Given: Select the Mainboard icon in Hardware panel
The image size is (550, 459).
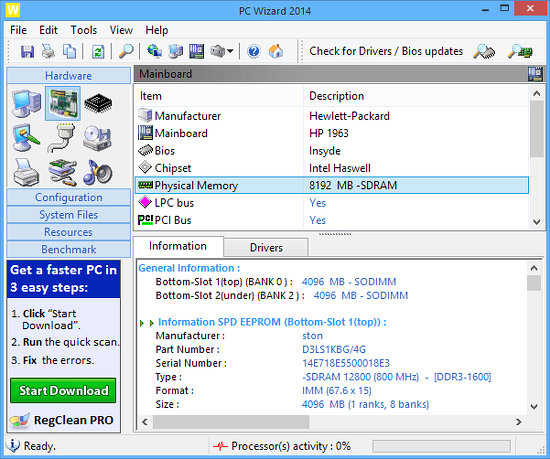Looking at the screenshot, I should 63,103.
